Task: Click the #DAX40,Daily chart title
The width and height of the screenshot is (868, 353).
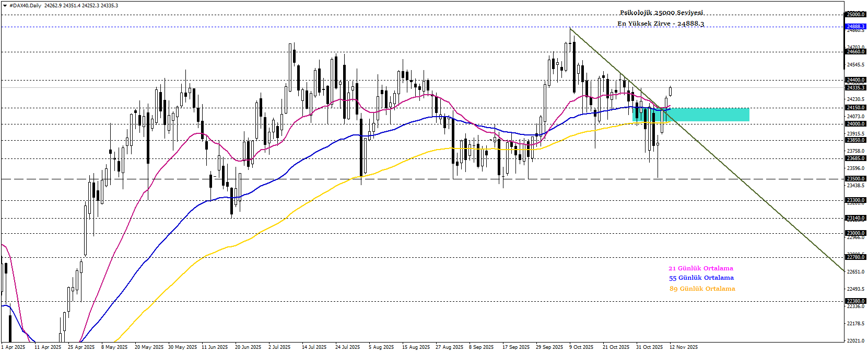Action: [x=26, y=6]
